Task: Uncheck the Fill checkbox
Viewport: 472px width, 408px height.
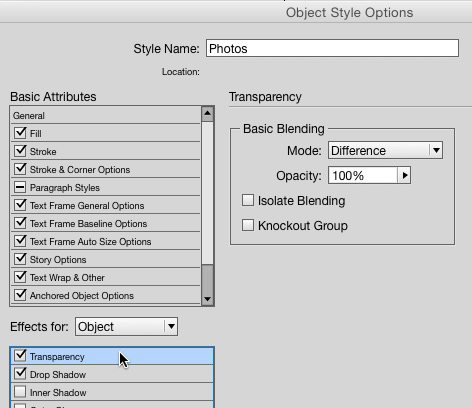Action: [x=20, y=133]
